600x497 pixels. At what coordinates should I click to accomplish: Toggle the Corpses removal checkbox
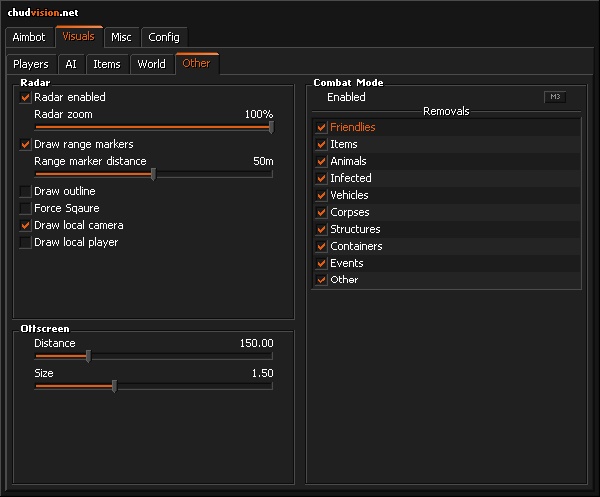(321, 212)
